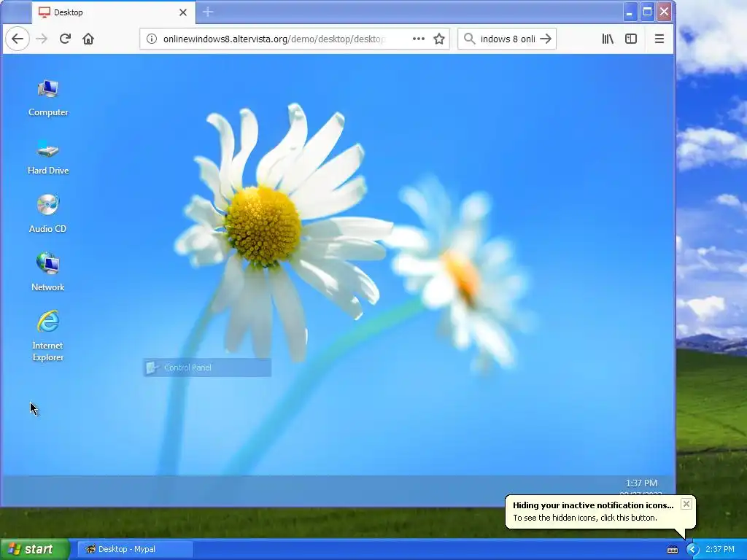
Task: Click the 2:37 PM system clock
Action: [x=720, y=550]
